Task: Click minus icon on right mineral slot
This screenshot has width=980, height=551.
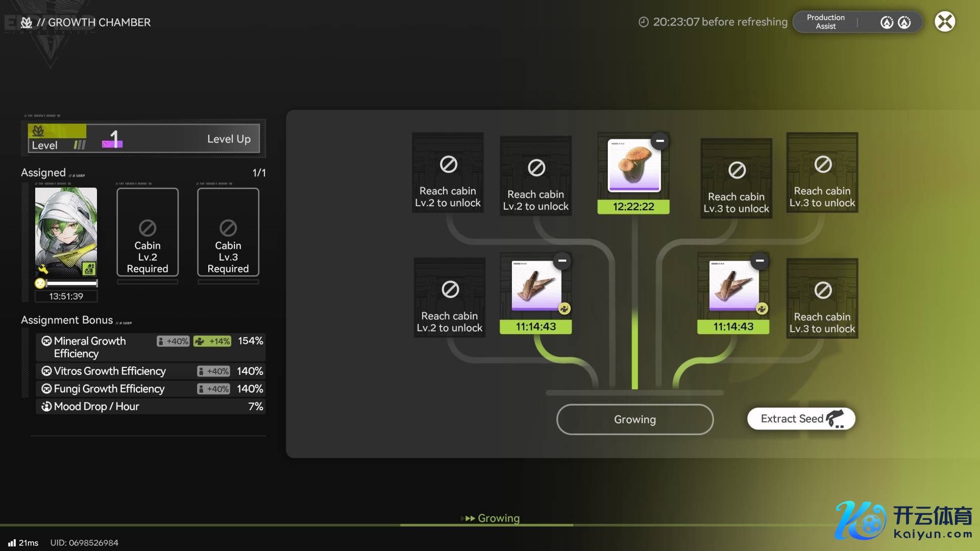Action: click(759, 261)
